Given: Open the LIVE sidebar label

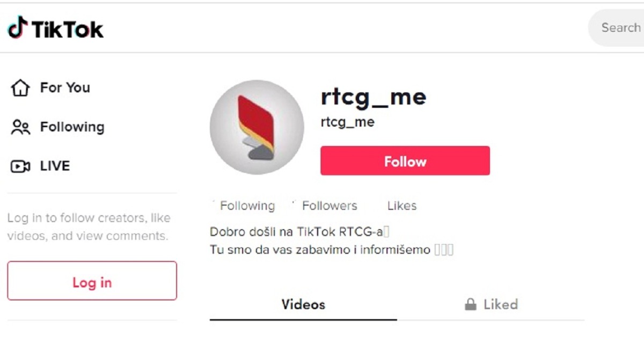Looking at the screenshot, I should click(55, 166).
